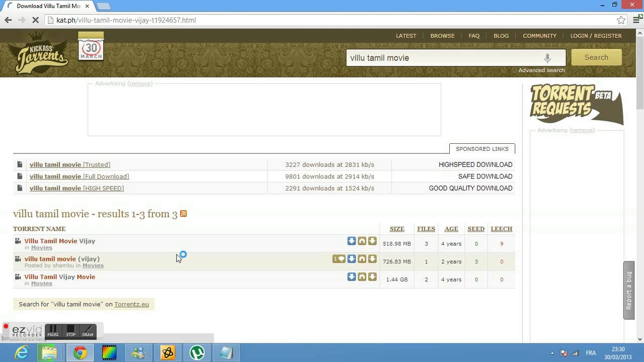This screenshot has height=362, width=644.
Task: Open the BROWSE menu item
Action: pos(442,36)
